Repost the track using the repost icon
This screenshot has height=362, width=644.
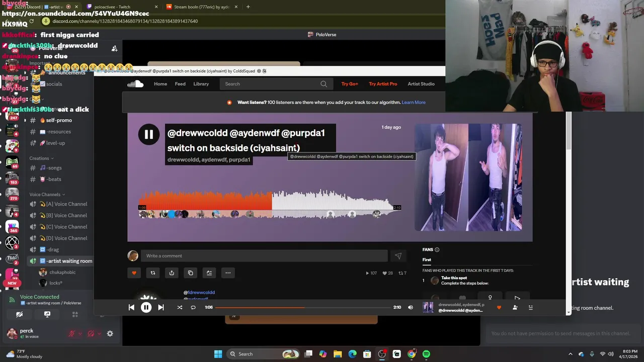(x=153, y=273)
